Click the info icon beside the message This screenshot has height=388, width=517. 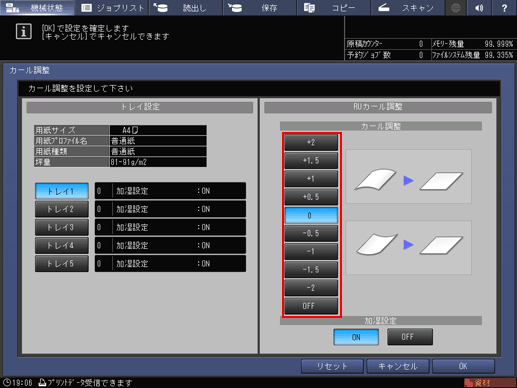click(24, 32)
